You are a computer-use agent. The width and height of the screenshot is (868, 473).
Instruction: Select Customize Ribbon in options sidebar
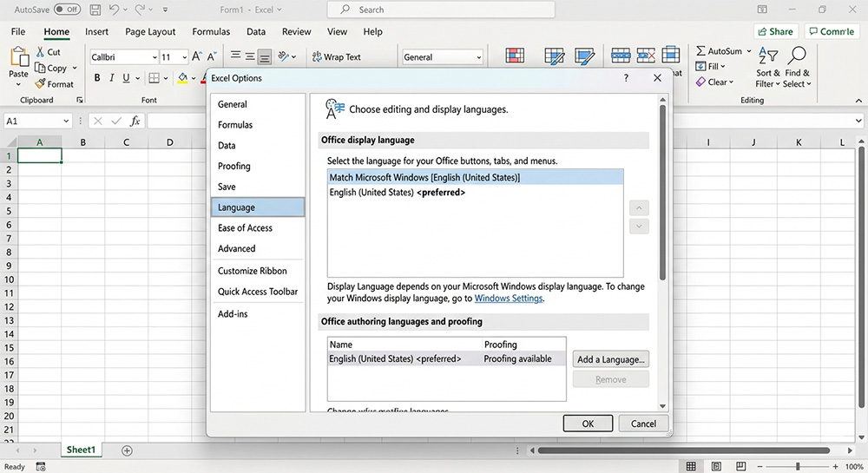pyautogui.click(x=258, y=271)
